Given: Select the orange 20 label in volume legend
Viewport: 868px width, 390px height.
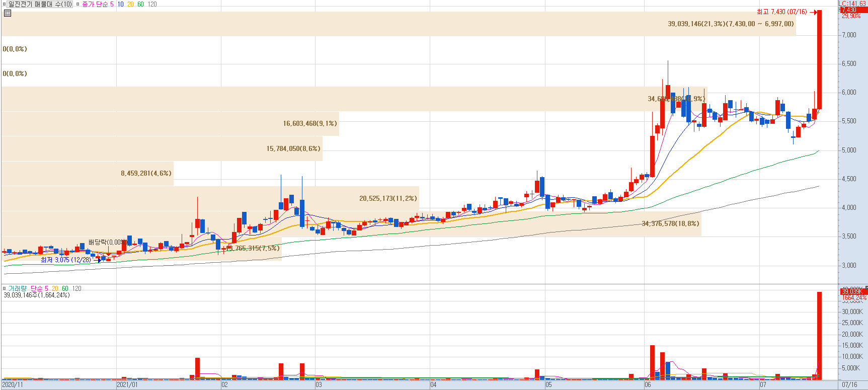Looking at the screenshot, I should coord(55,288).
